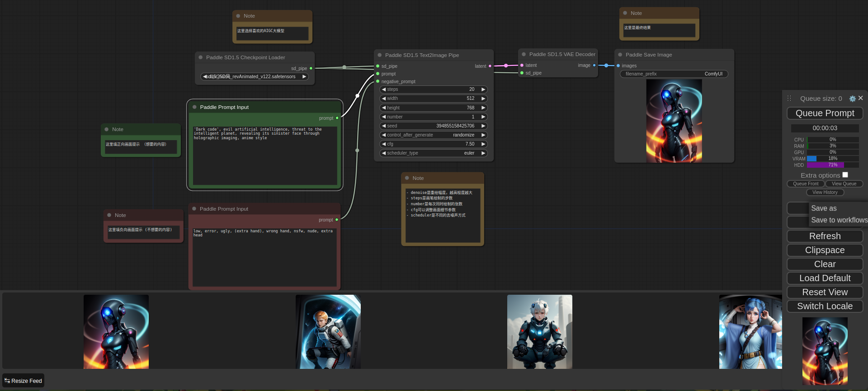This screenshot has height=391, width=868.
Task: Increase steps value with right arrow
Action: tap(483, 90)
